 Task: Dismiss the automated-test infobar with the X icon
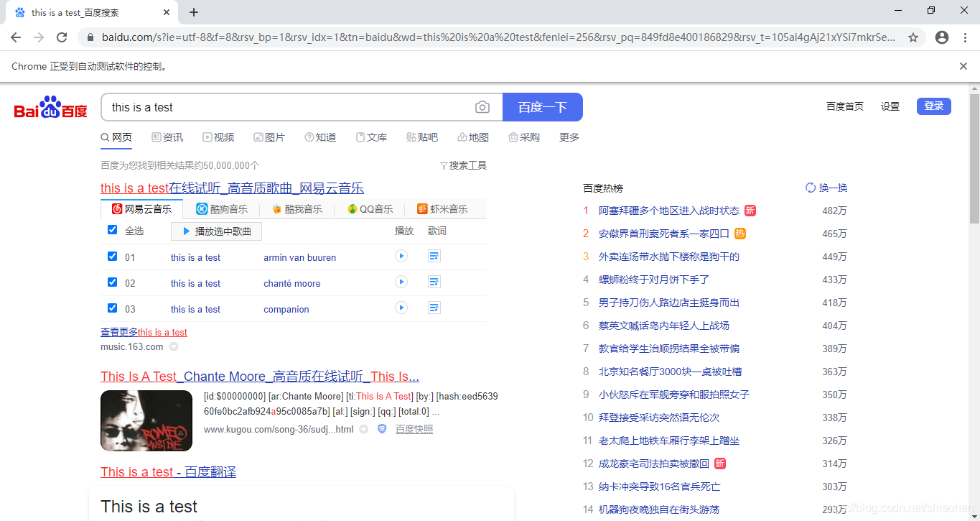pyautogui.click(x=963, y=66)
